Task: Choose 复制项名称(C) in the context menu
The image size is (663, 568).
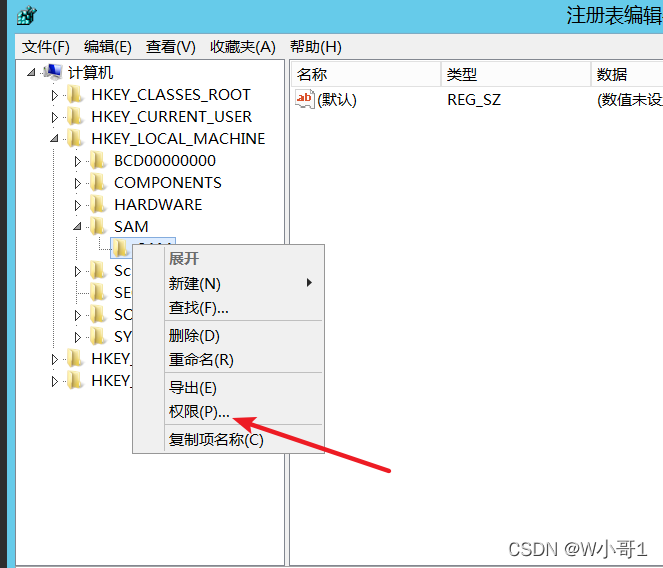Action: [244, 439]
